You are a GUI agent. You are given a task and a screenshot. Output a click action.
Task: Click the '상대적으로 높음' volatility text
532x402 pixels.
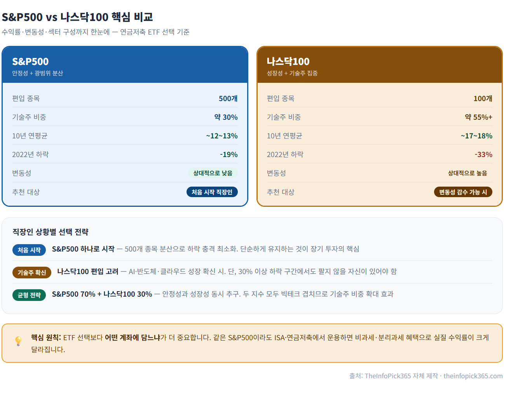(467, 173)
